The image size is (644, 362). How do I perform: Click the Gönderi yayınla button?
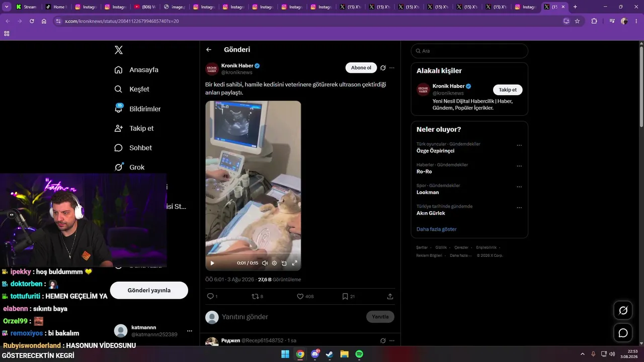pyautogui.click(x=149, y=290)
